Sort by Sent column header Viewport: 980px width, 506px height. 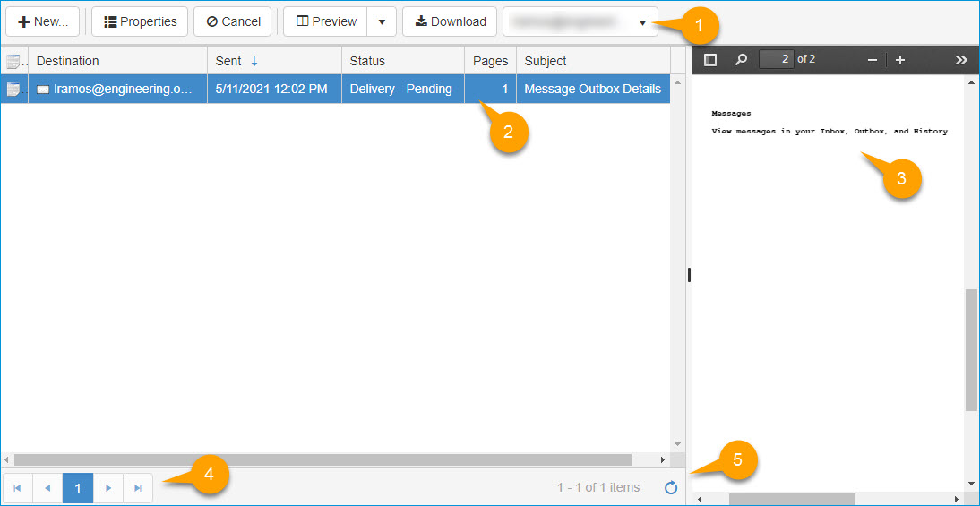[x=274, y=61]
